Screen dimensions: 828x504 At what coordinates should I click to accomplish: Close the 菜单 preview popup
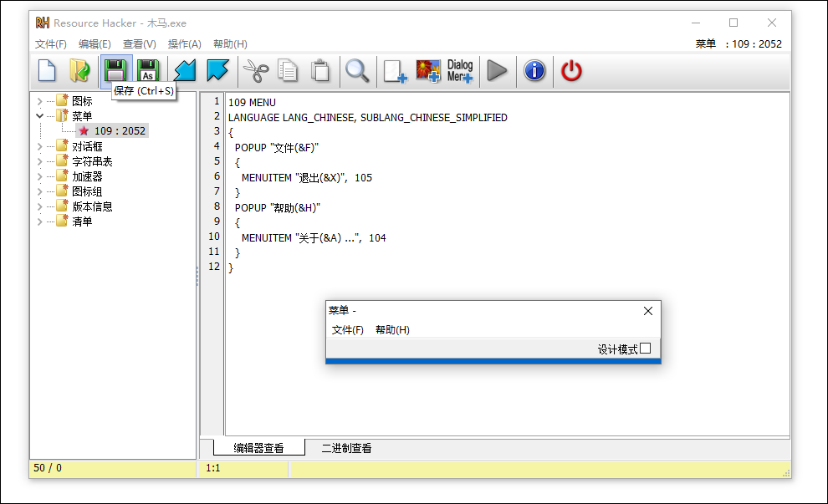click(648, 311)
